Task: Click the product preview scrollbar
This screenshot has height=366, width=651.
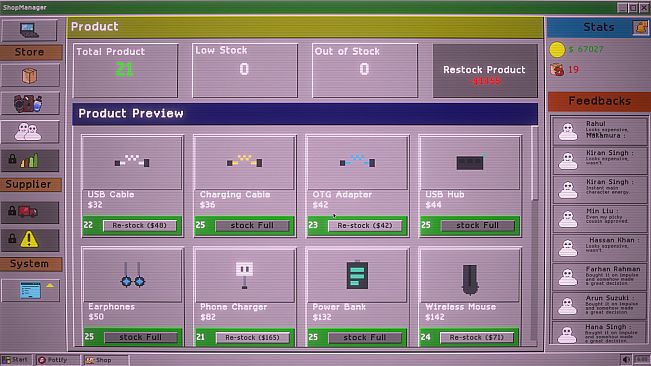Action: click(535, 163)
